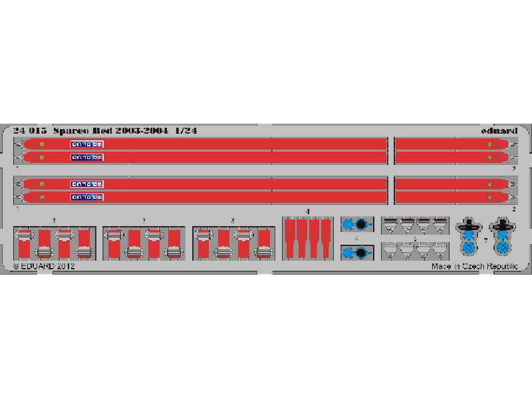Click the "© EDUARD 2012" copyright text
Image resolution: width=532 pixels, height=399 pixels.
pyautogui.click(x=44, y=266)
